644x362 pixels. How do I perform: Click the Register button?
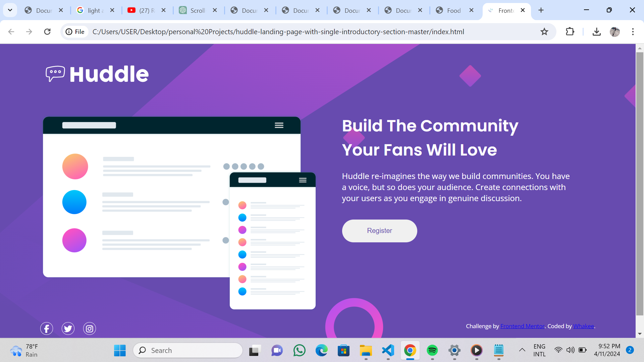tap(379, 231)
